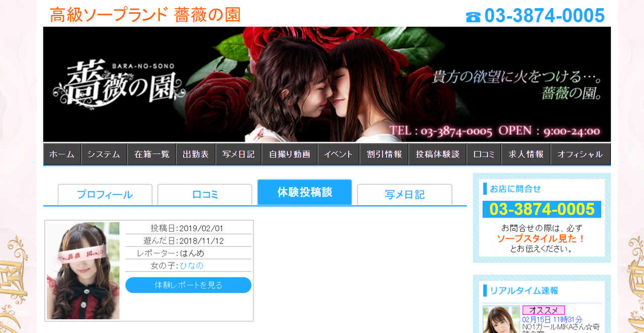This screenshot has height=333, width=644.
Task: Click the ソープスタイル見た！ text
Action: (541, 238)
